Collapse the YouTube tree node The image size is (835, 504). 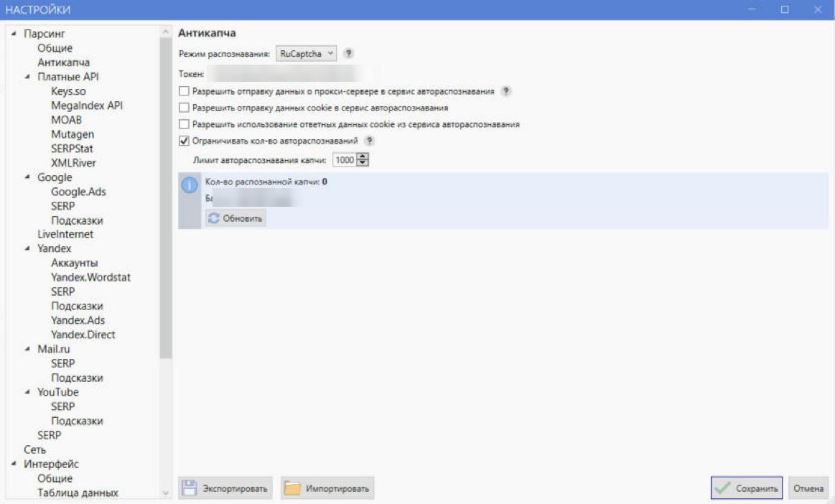coord(28,392)
